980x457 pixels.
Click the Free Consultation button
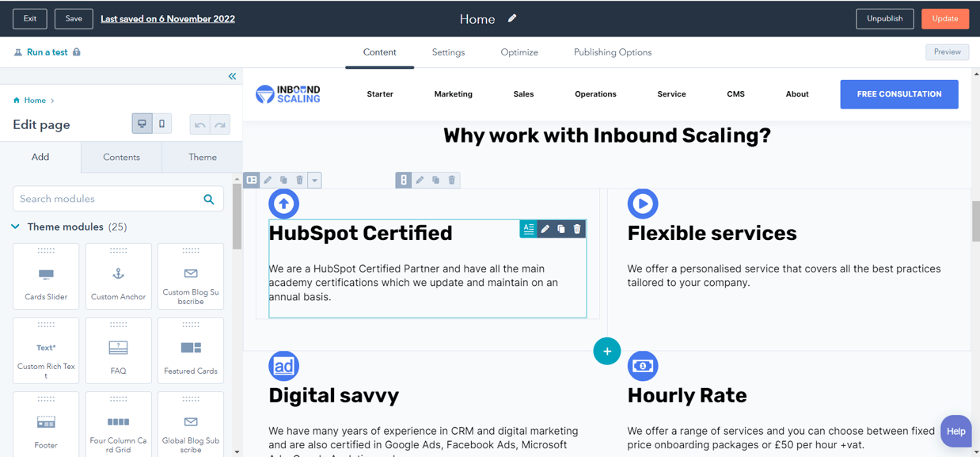899,94
